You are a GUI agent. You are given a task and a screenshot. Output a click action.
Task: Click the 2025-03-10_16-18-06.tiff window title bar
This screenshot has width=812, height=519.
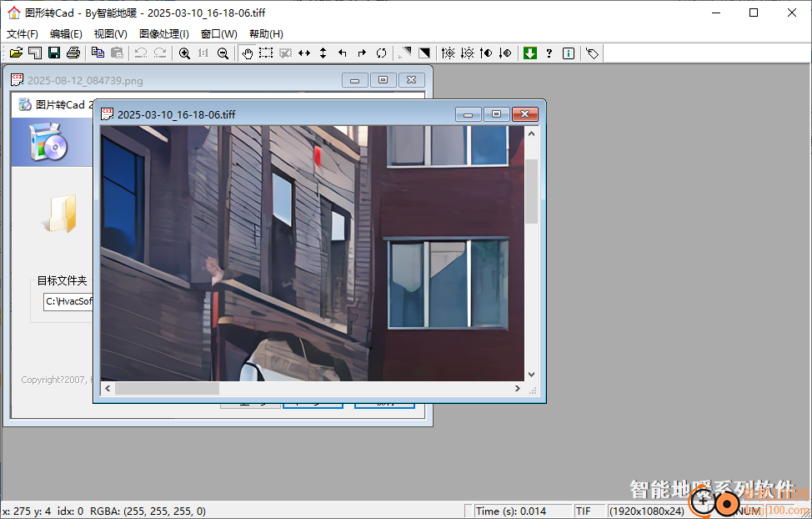tap(279, 114)
